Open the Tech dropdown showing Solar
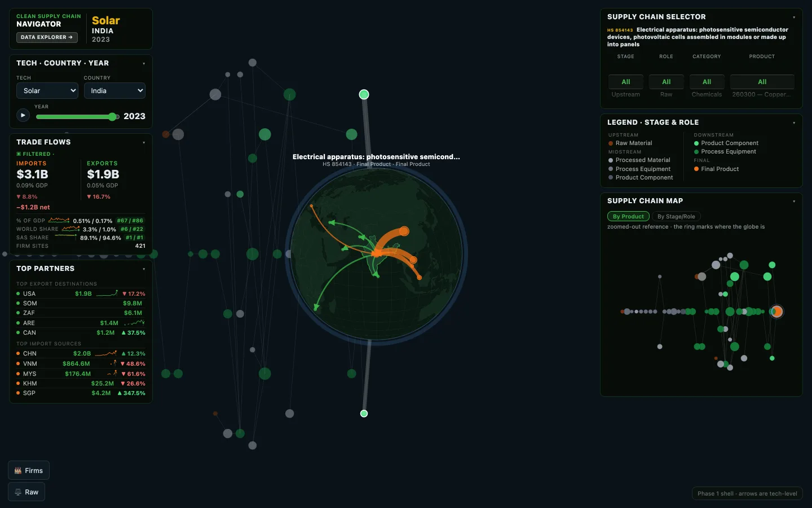The image size is (812, 508). [x=47, y=91]
